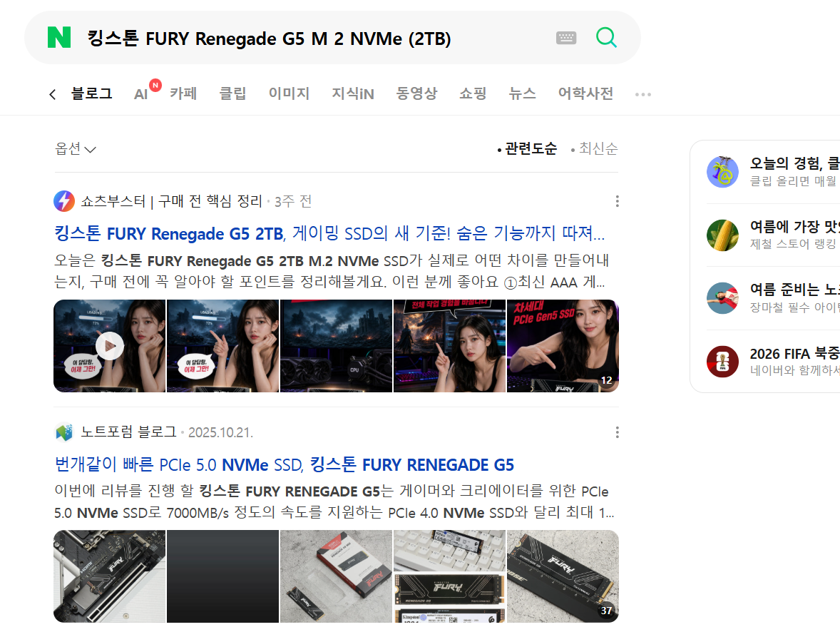This screenshot has width=840, height=632.
Task: Switch to the 지식iN tab
Action: (352, 94)
